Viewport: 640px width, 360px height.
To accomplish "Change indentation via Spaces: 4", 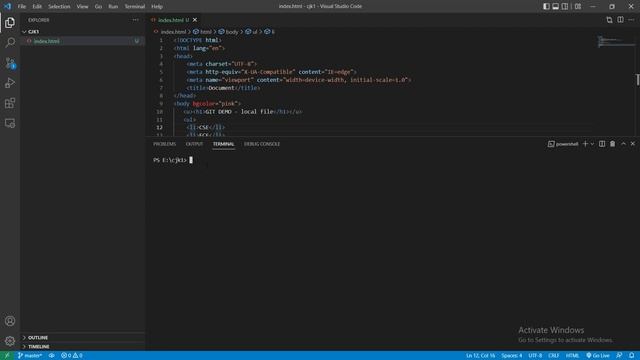I will click(x=511, y=356).
